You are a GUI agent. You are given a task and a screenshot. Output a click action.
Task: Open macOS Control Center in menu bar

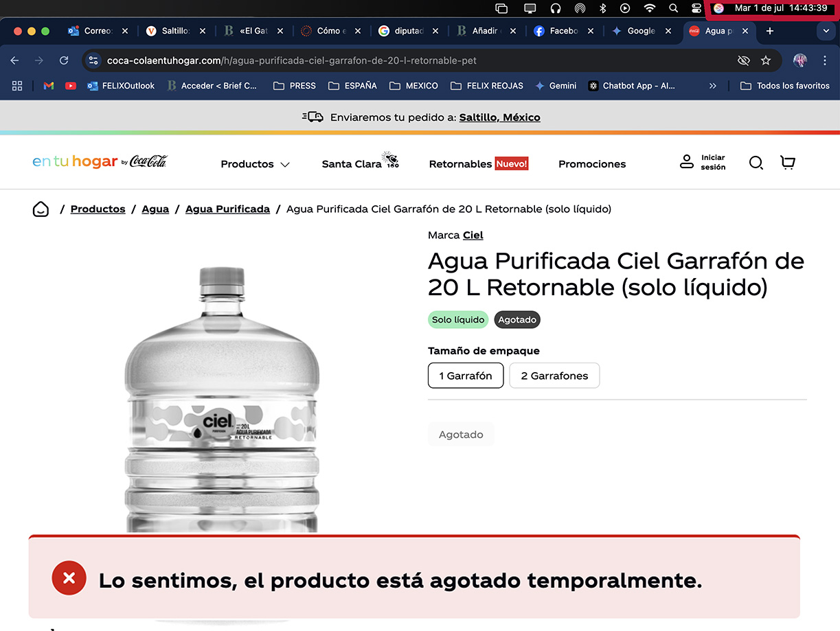point(696,8)
